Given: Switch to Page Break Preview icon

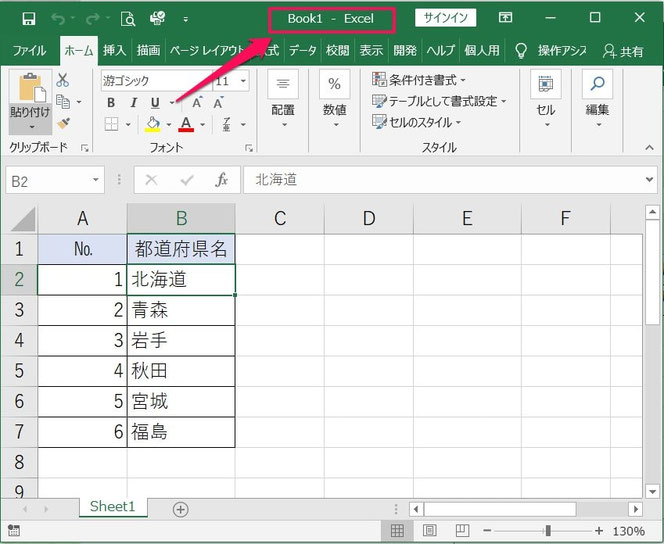Looking at the screenshot, I should tap(461, 531).
